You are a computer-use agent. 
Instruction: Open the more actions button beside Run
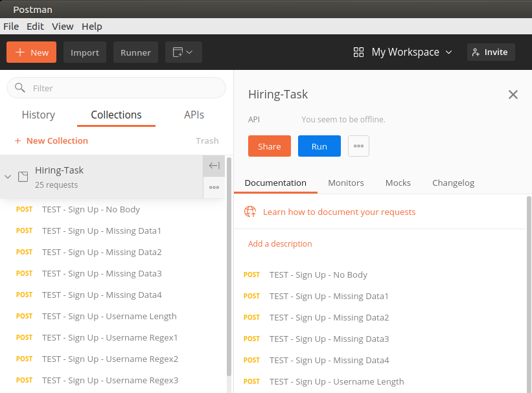pos(358,146)
